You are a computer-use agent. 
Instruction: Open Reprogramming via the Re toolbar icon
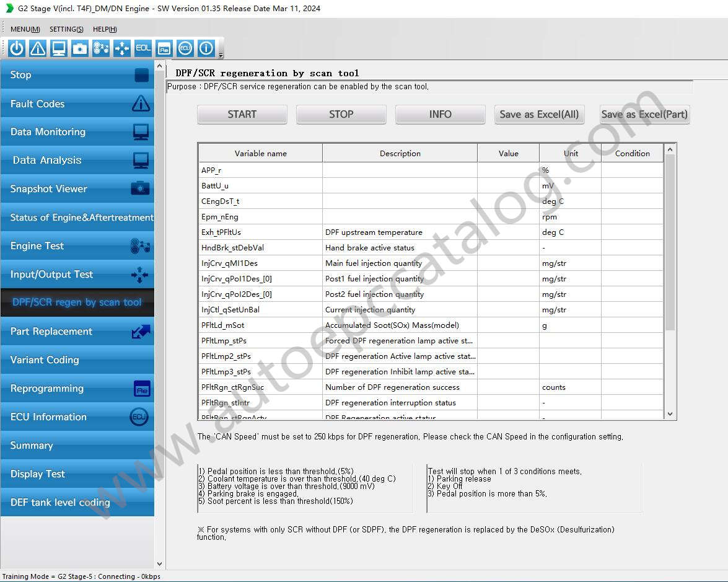[x=164, y=48]
